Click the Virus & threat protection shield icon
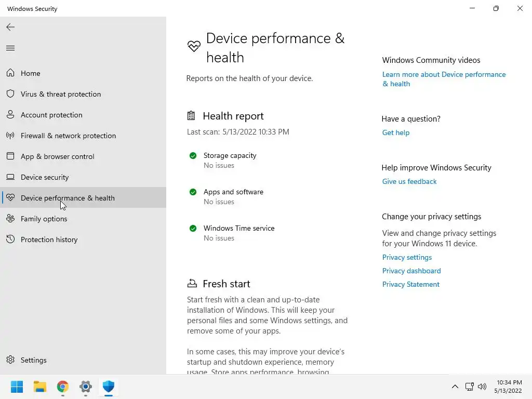532x399 pixels. click(10, 94)
